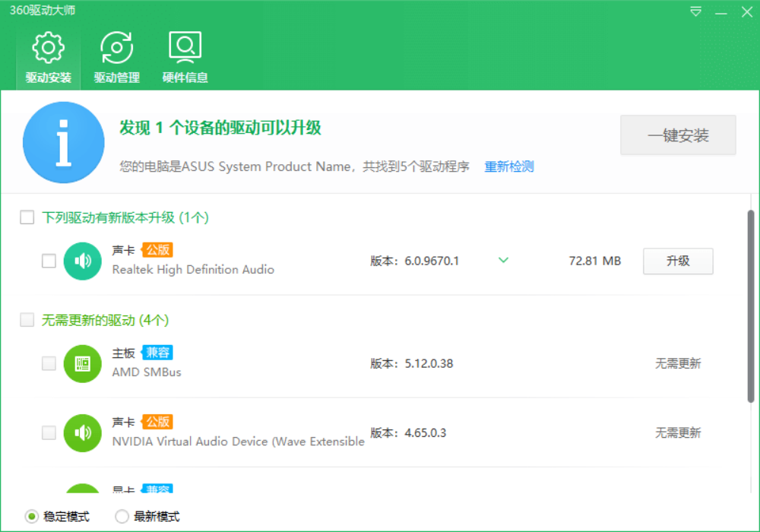Click the version text 5.12.0.38
The width and height of the screenshot is (760, 532).
429,364
